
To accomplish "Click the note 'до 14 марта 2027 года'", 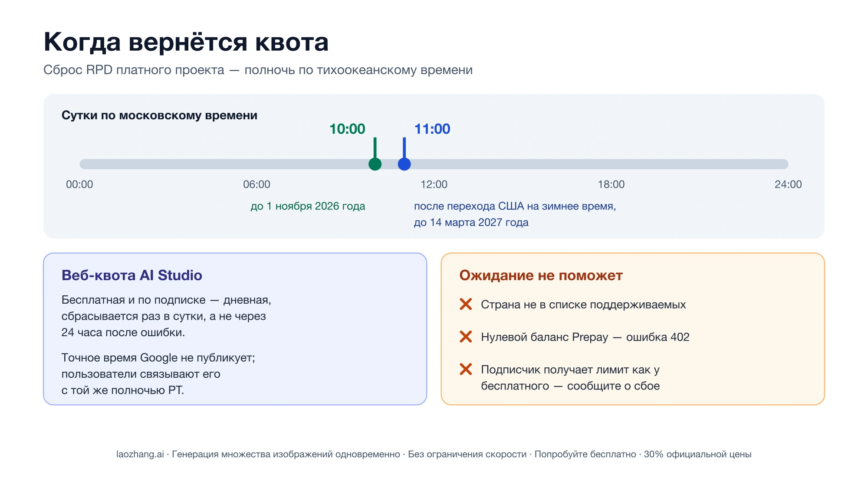I will [471, 223].
